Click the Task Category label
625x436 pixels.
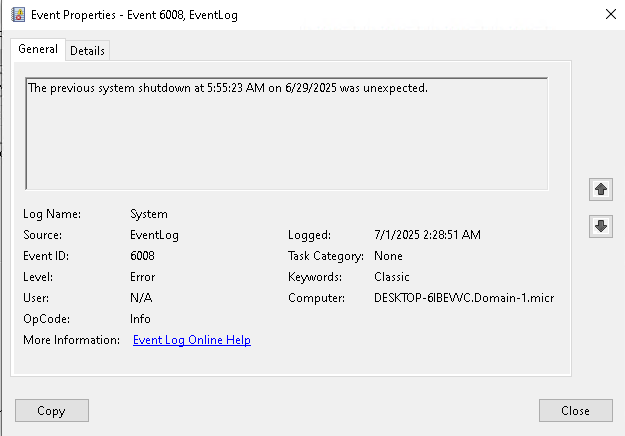tap(326, 256)
